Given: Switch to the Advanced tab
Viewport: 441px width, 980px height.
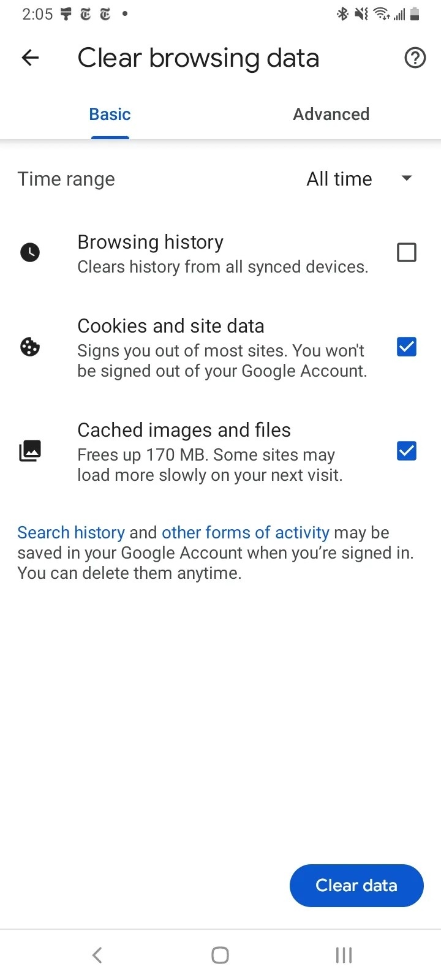Looking at the screenshot, I should (x=331, y=114).
